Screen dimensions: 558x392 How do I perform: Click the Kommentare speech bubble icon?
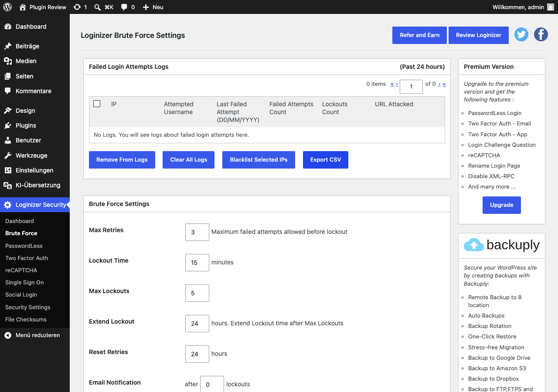point(8,91)
